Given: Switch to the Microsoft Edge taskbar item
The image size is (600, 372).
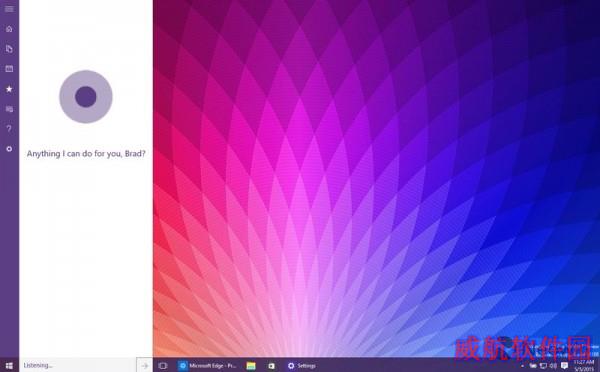Looking at the screenshot, I should (x=207, y=366).
